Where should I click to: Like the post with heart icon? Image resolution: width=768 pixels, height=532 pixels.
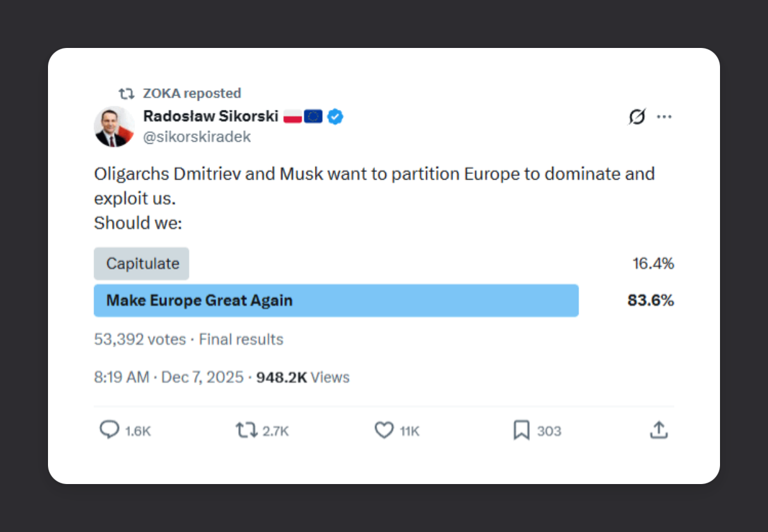(x=383, y=430)
